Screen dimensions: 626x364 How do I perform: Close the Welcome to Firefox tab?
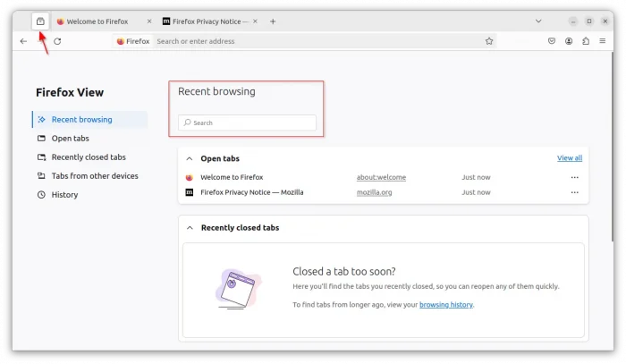pyautogui.click(x=148, y=21)
